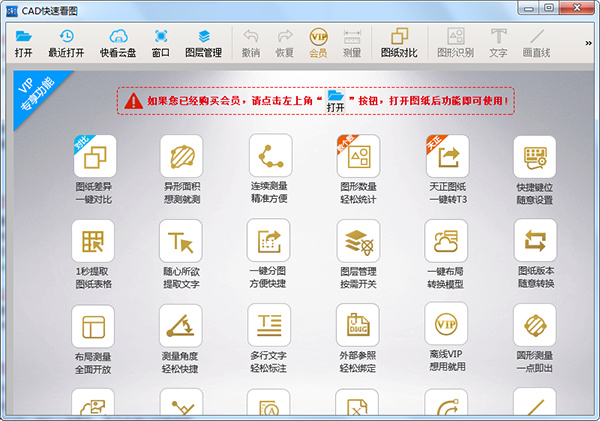Viewport: 600px width, 421px height.
Task: Click the 1秒提取 图纸表格 icon
Action: pos(93,241)
